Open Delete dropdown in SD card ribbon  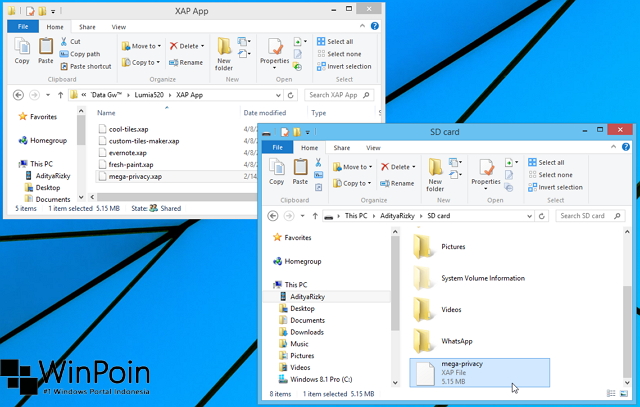413,167
